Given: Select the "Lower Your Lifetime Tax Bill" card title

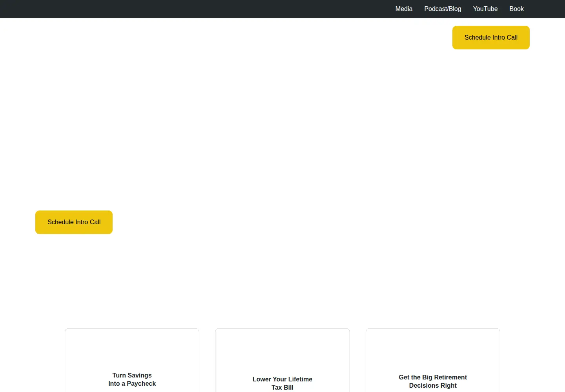Looking at the screenshot, I should click(282, 383).
